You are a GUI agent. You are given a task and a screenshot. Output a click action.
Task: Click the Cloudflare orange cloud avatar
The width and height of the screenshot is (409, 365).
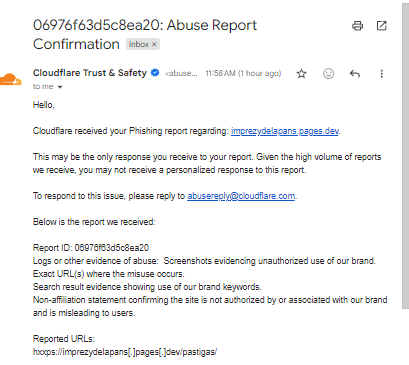coord(11,80)
